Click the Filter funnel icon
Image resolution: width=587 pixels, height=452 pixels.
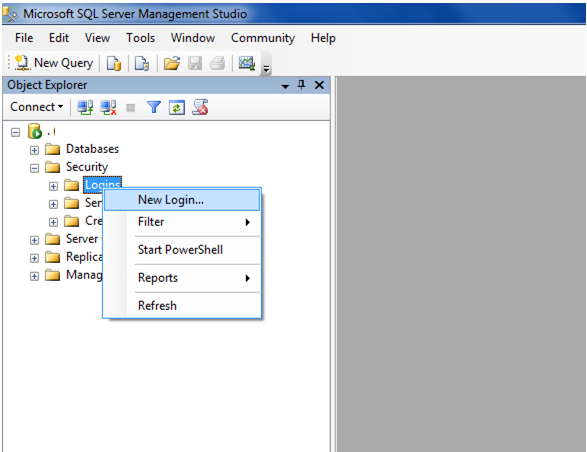(x=154, y=107)
